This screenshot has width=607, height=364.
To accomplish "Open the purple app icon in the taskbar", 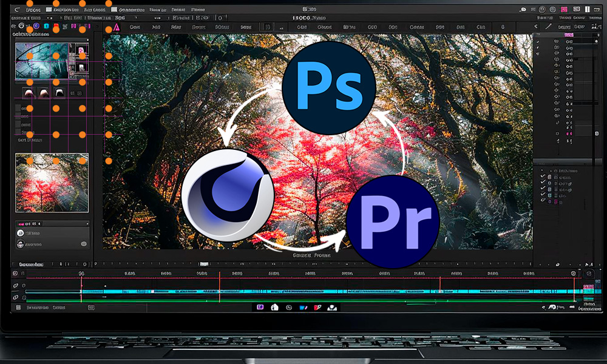I will pyautogui.click(x=260, y=307).
